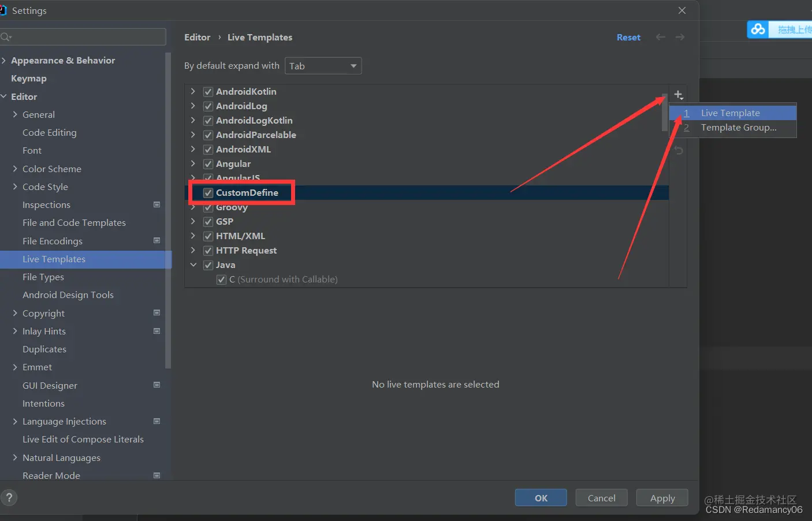Open the Keymap settings page
812x521 pixels.
coord(29,78)
